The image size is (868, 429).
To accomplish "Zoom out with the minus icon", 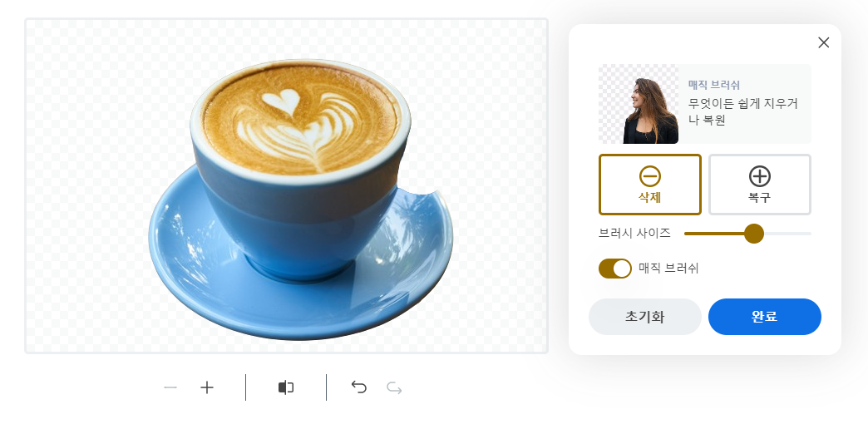I will pyautogui.click(x=170, y=387).
